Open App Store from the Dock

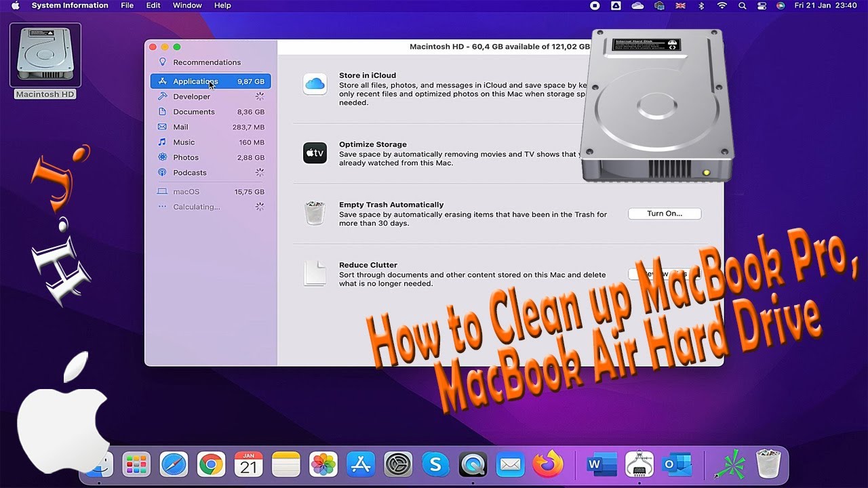(361, 465)
